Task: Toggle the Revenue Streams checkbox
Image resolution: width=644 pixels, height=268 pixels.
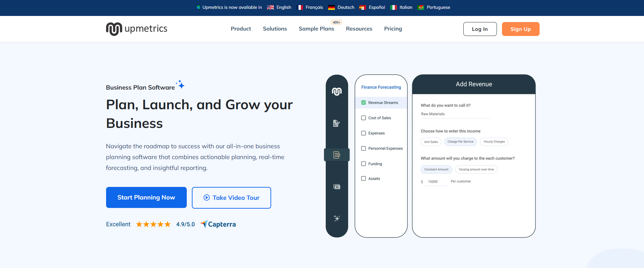Action: pos(363,102)
